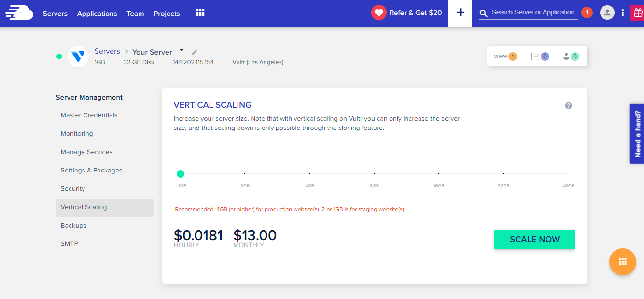Select Master Credentials in sidebar
Image resolution: width=644 pixels, height=299 pixels.
pos(89,115)
